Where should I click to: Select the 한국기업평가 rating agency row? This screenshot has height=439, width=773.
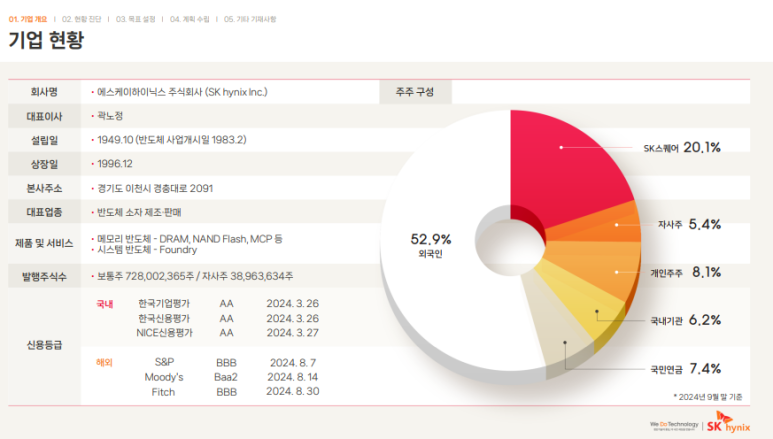(x=228, y=303)
